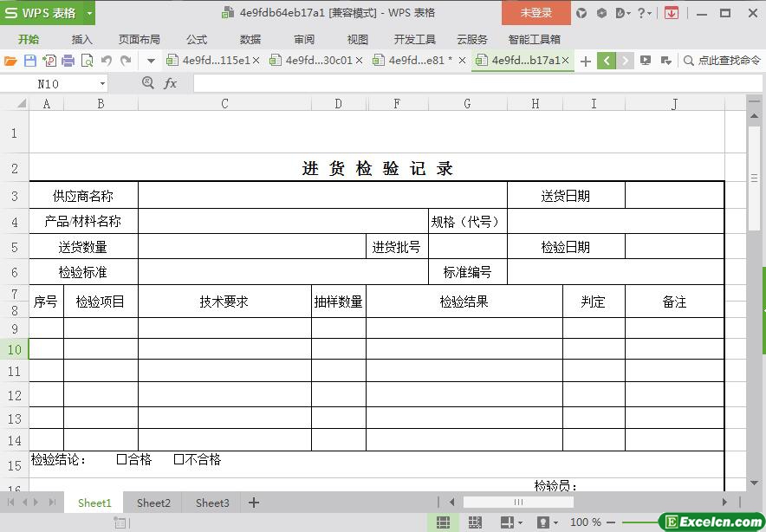This screenshot has width=766, height=532.
Task: Click the 未登录 login button
Action: coord(536,13)
